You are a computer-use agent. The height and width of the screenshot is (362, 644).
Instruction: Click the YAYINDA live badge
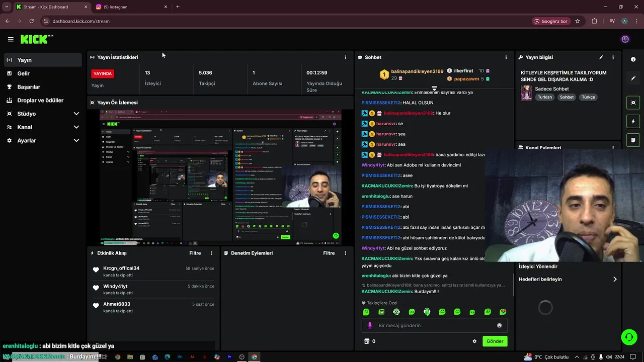[x=103, y=73]
